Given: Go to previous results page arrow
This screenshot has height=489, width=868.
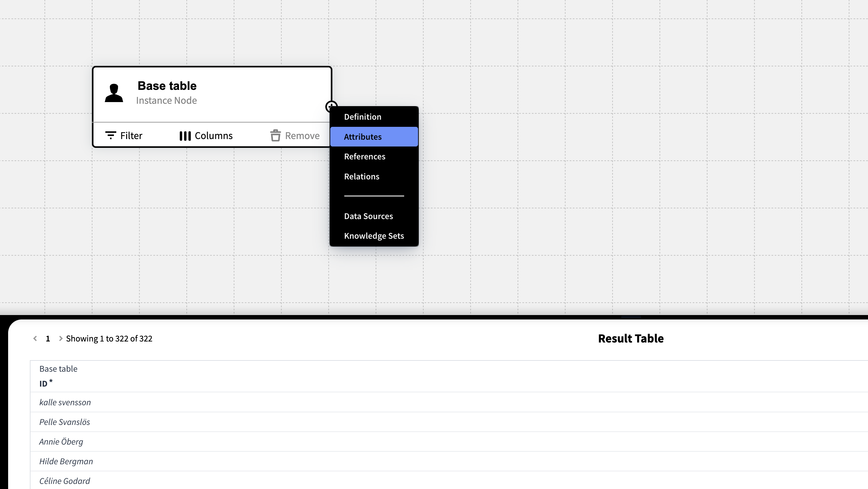Looking at the screenshot, I should (35, 338).
